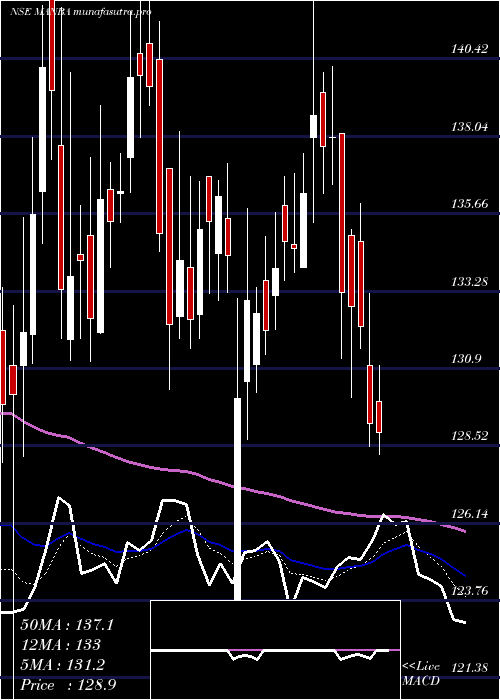Select the 12MA : 133 reading
Screen dimensions: 500x700
pos(60,645)
